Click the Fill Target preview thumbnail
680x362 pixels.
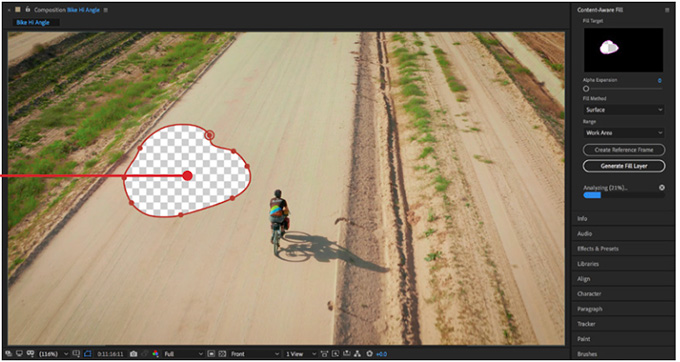(623, 50)
